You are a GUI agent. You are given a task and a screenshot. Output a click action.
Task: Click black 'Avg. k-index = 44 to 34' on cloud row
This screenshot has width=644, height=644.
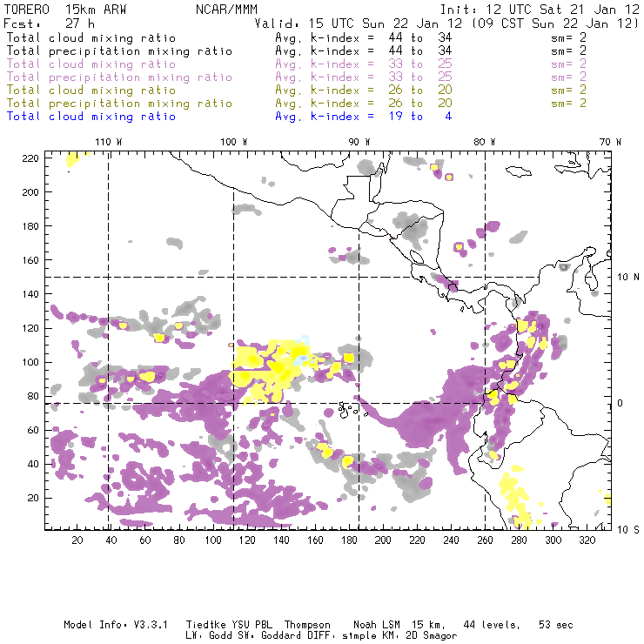364,37
